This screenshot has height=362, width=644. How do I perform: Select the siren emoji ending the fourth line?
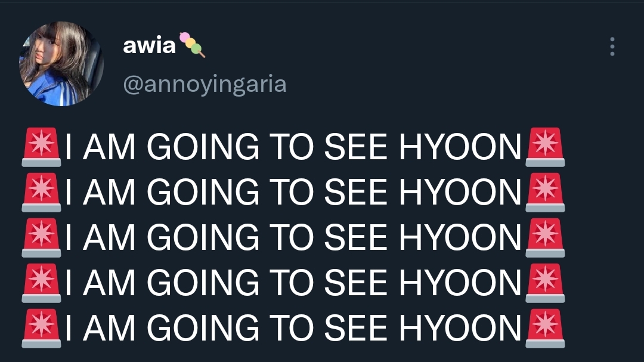tap(545, 283)
